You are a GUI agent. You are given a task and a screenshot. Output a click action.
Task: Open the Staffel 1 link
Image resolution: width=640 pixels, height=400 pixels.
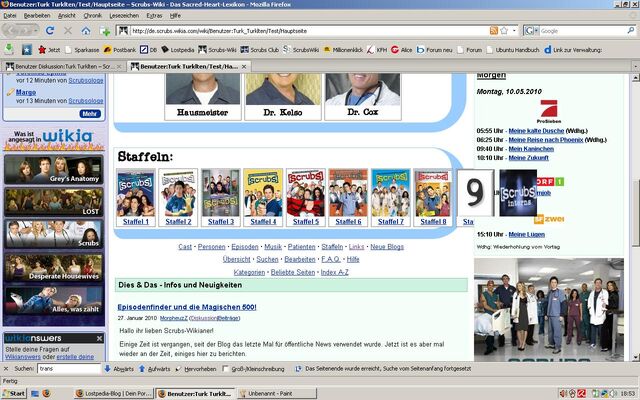[136, 222]
